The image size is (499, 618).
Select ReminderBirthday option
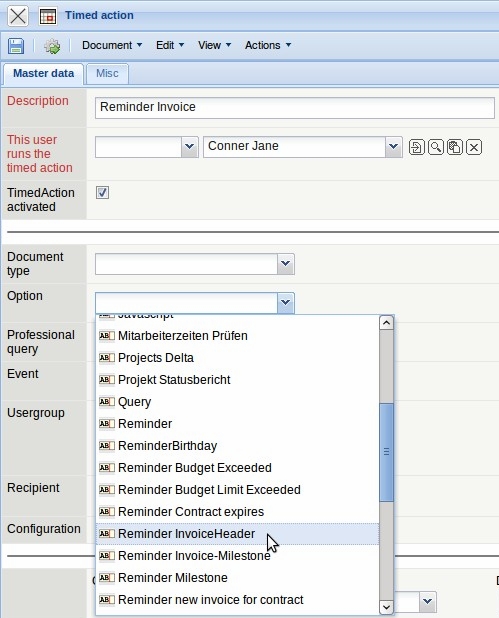pos(237,446)
